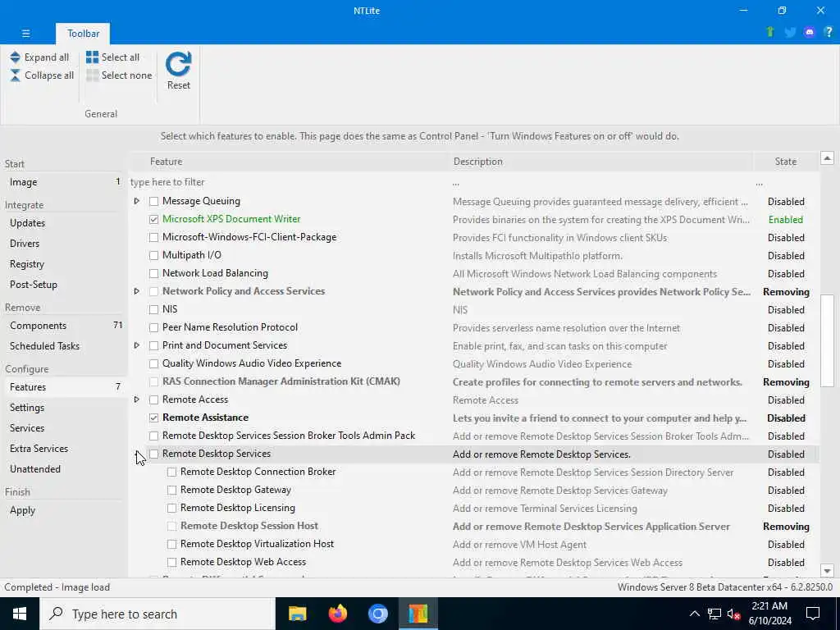
Task: Click the Collapse all icon
Action: click(15, 75)
